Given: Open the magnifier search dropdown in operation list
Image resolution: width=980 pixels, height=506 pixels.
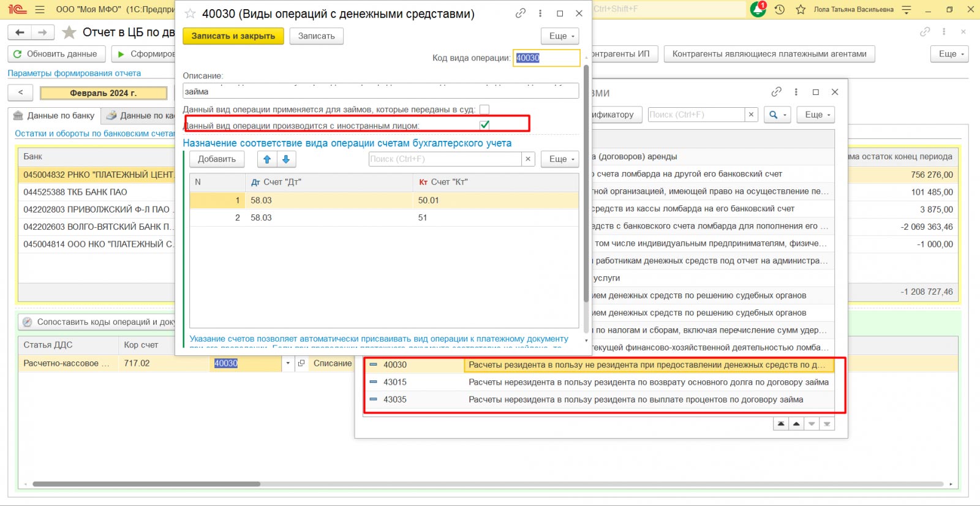Looking at the screenshot, I should pos(777,115).
